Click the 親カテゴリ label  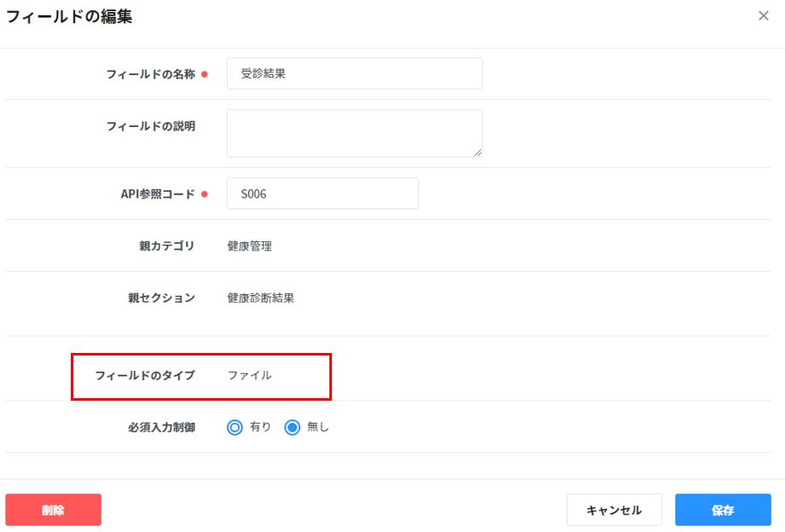point(166,246)
